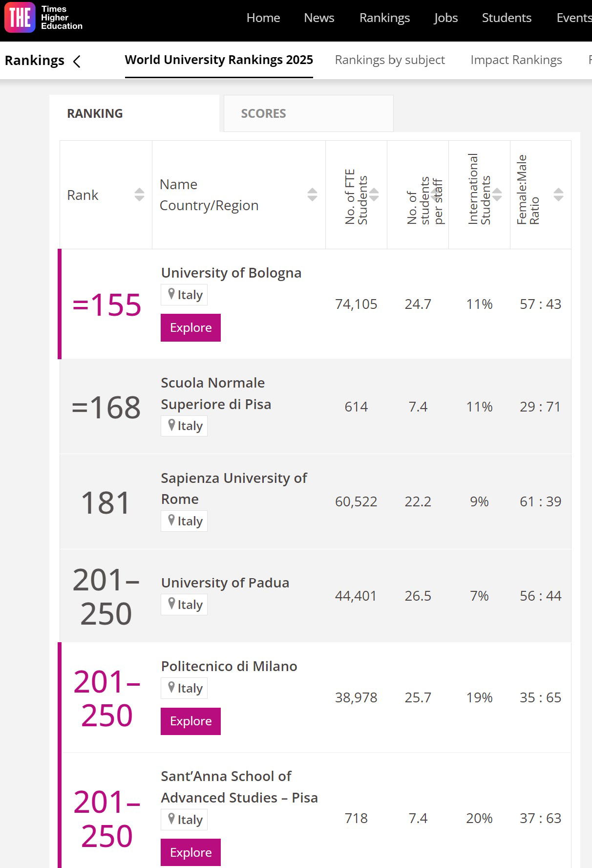The width and height of the screenshot is (592, 868).
Task: Sort by International Students column arrows
Action: pos(497,195)
